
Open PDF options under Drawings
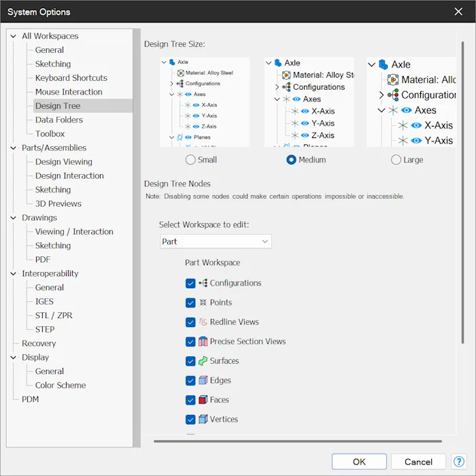(43, 260)
